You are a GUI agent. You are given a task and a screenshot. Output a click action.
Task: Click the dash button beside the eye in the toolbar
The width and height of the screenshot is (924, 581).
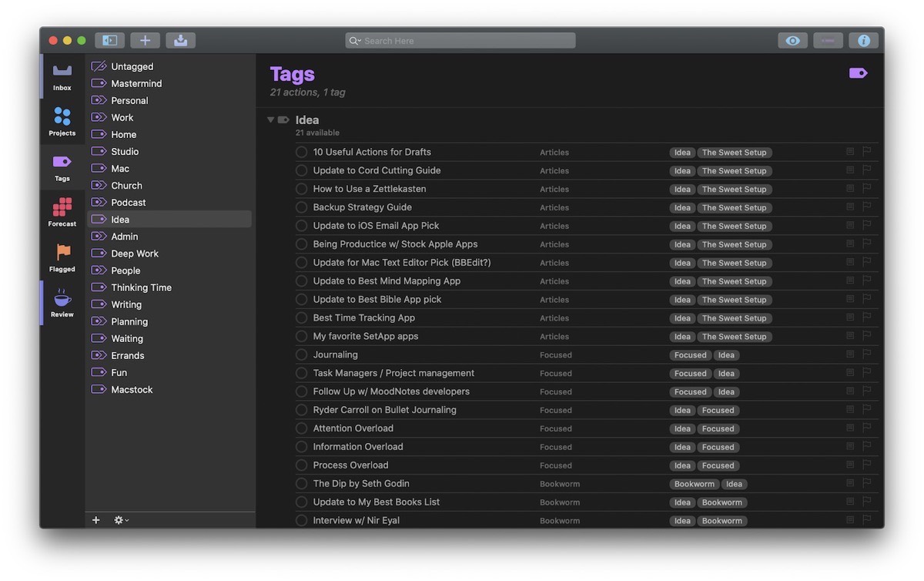[828, 40]
